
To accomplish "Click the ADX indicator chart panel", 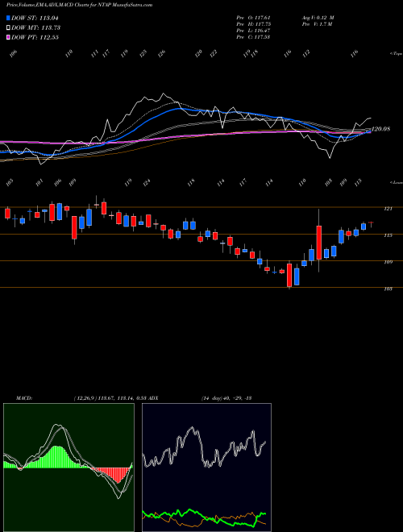I will pyautogui.click(x=206, y=468).
